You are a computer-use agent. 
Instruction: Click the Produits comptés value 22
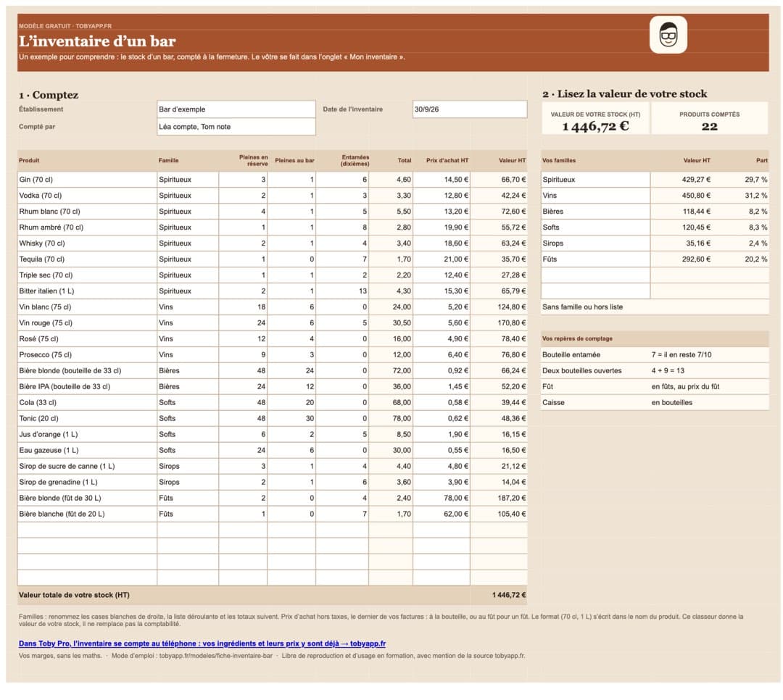coord(709,127)
